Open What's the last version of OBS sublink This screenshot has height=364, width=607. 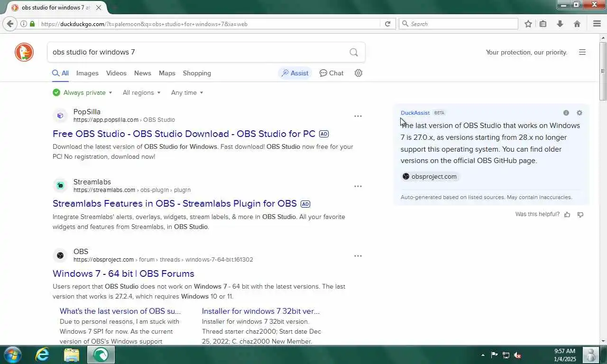point(120,311)
